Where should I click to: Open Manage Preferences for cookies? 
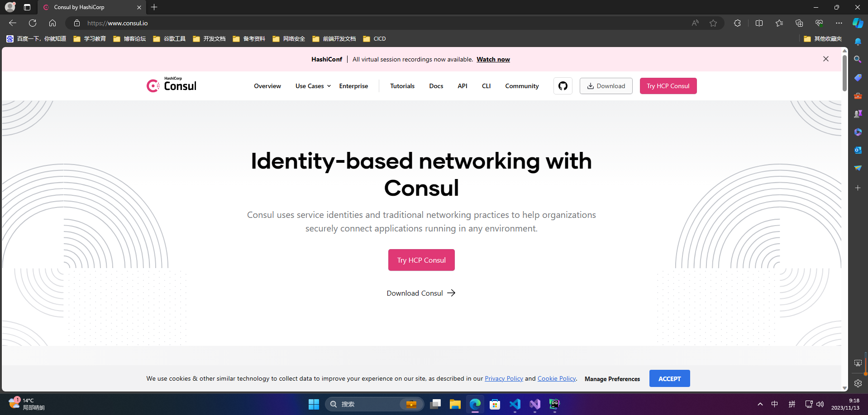pyautogui.click(x=612, y=379)
